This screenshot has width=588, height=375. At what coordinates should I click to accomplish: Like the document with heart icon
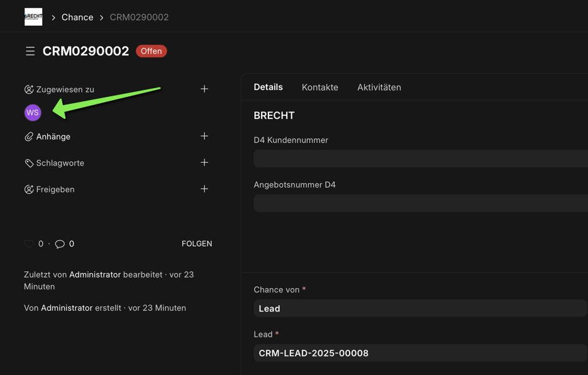(29, 244)
